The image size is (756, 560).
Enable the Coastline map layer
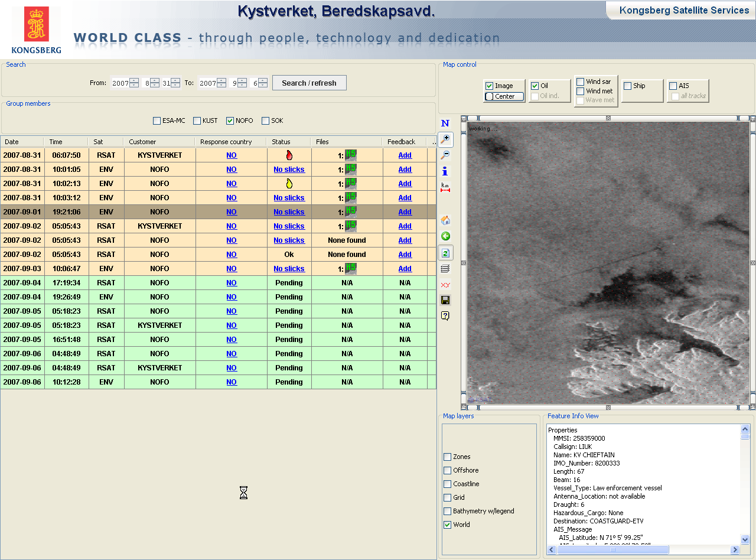pos(447,484)
